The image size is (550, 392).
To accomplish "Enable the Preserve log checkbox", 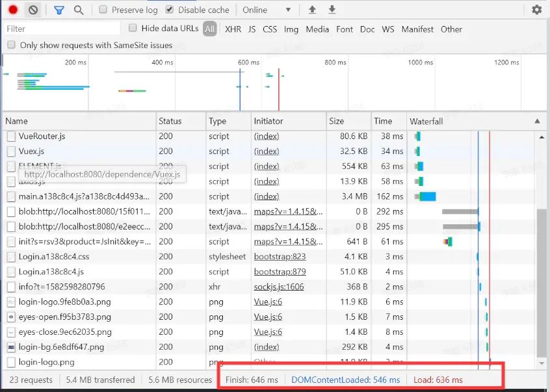I will 103,10.
